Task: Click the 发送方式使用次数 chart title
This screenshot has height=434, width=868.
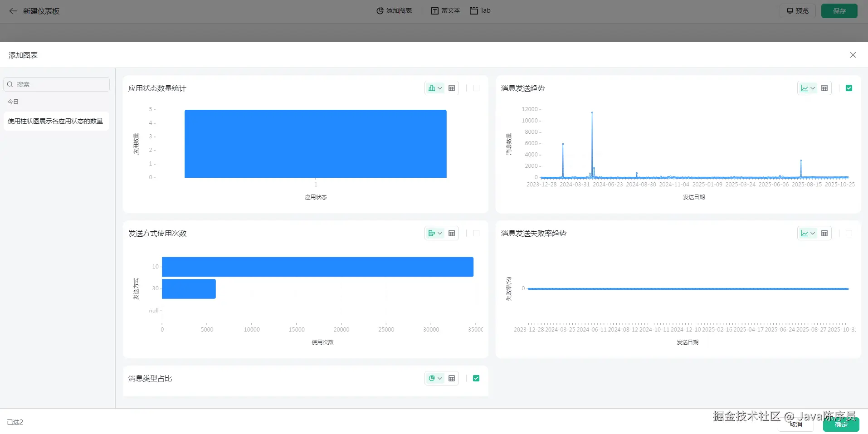Action: click(157, 234)
